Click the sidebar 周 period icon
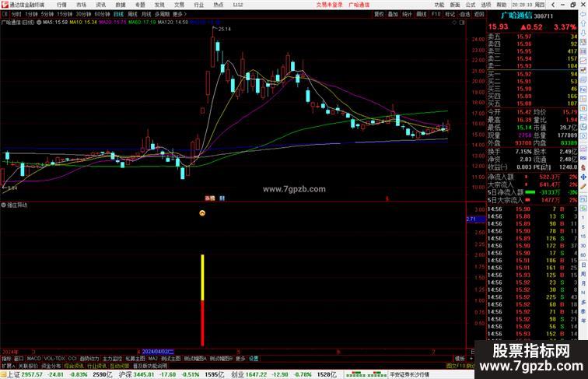The image size is (588, 379). (583, 274)
